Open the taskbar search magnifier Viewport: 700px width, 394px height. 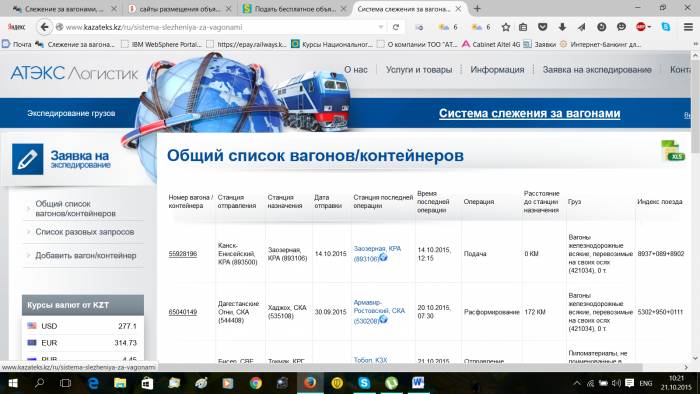(x=39, y=383)
